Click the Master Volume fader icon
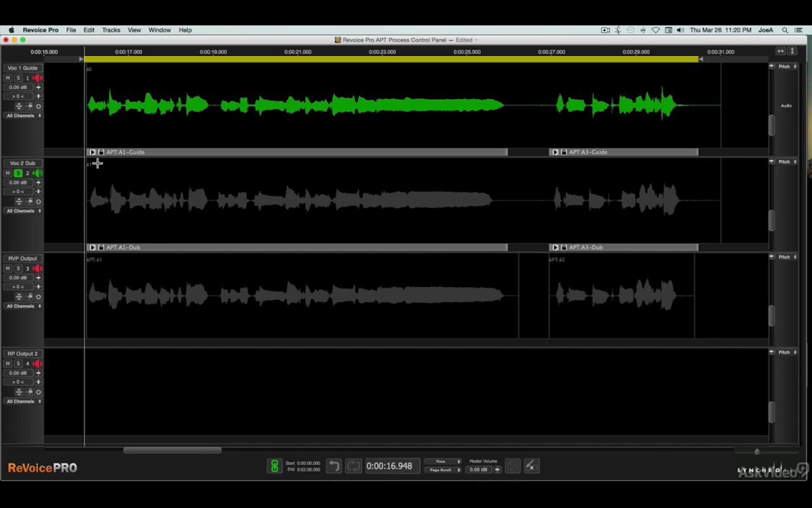Image resolution: width=812 pixels, height=508 pixels. click(x=497, y=470)
